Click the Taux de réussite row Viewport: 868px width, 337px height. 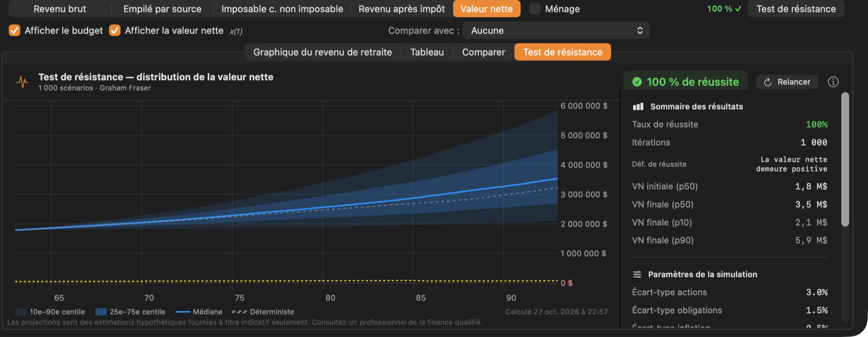tap(730, 125)
